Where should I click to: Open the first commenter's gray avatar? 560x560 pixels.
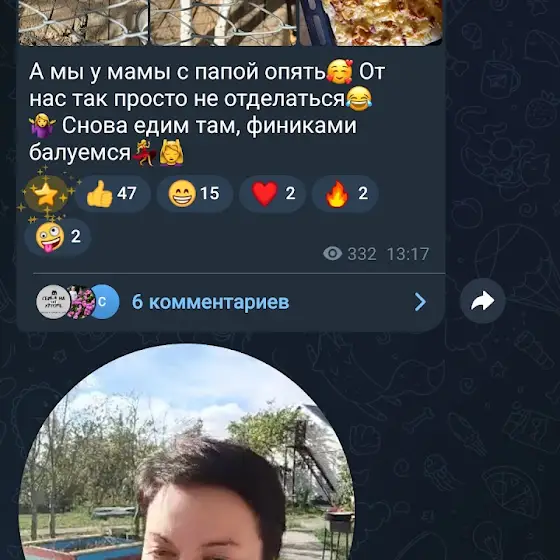tap(53, 302)
